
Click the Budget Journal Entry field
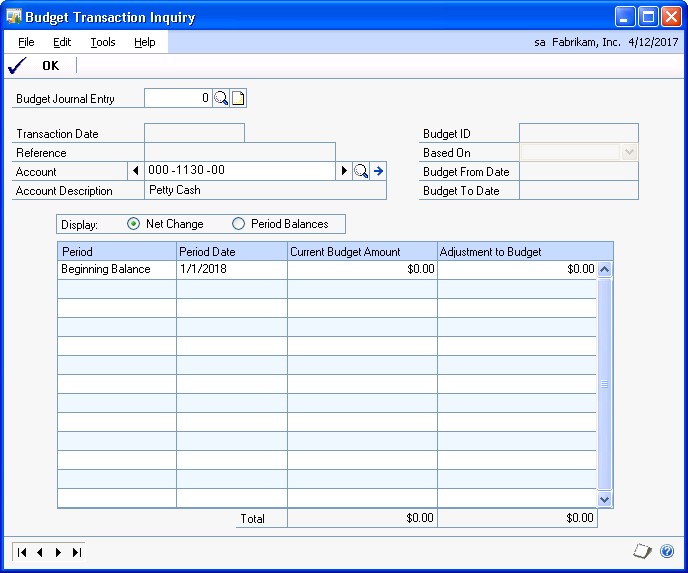178,98
